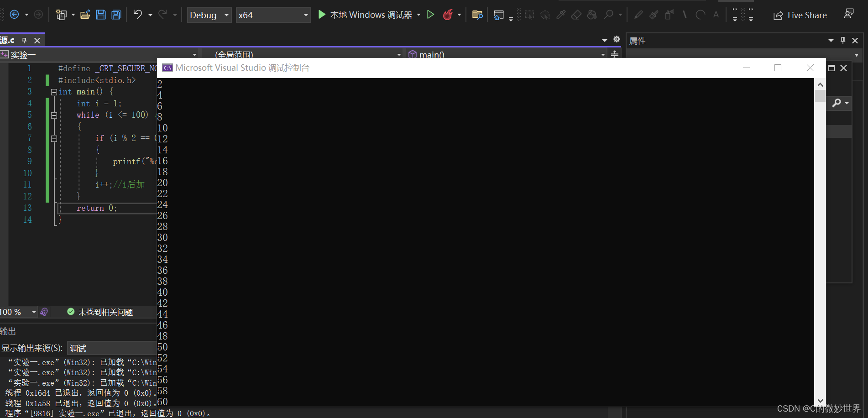Click the 未找到相关问题 status indicator
The width and height of the screenshot is (868, 418).
coord(100,312)
